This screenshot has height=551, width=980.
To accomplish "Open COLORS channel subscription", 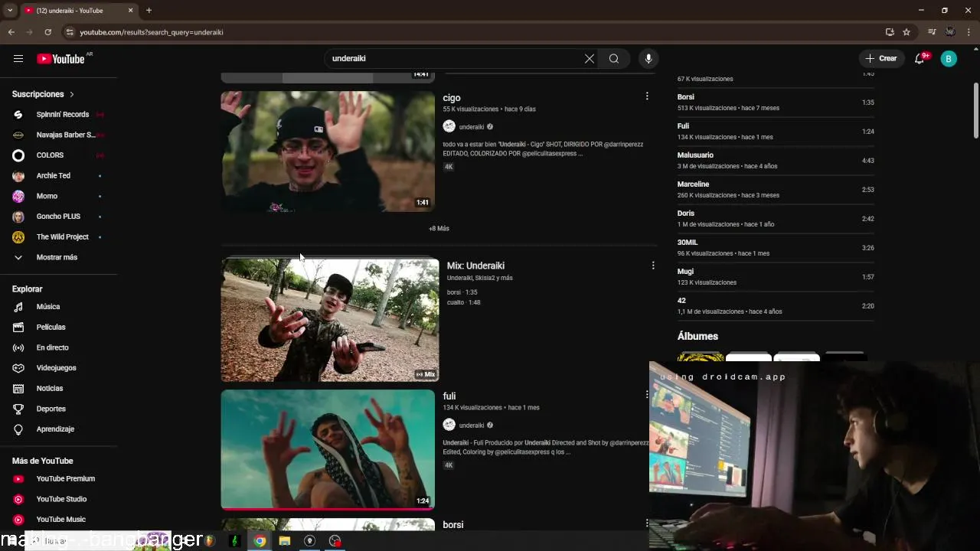I will 58,155.
